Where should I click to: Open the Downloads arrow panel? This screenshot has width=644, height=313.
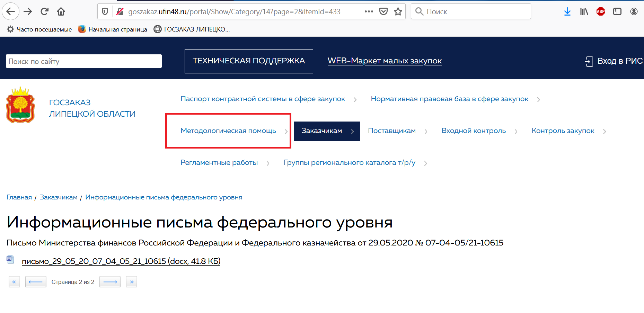[x=567, y=11]
